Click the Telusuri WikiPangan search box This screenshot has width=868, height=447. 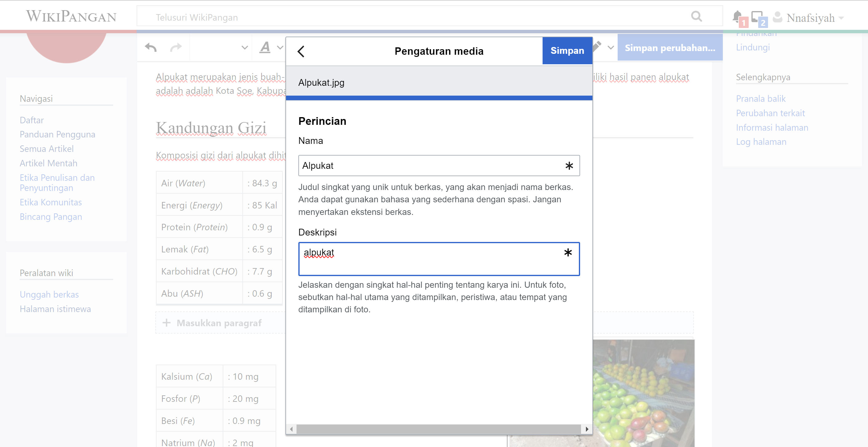pyautogui.click(x=404, y=17)
